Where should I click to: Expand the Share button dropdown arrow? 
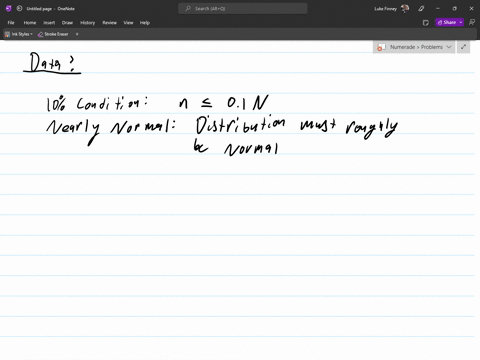coord(461,22)
